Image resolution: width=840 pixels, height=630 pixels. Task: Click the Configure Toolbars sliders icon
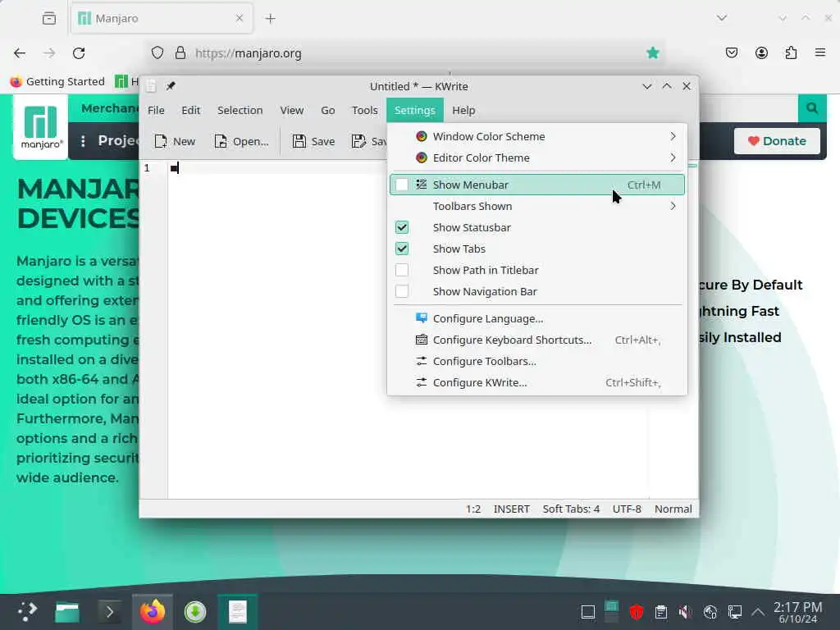pyautogui.click(x=422, y=361)
